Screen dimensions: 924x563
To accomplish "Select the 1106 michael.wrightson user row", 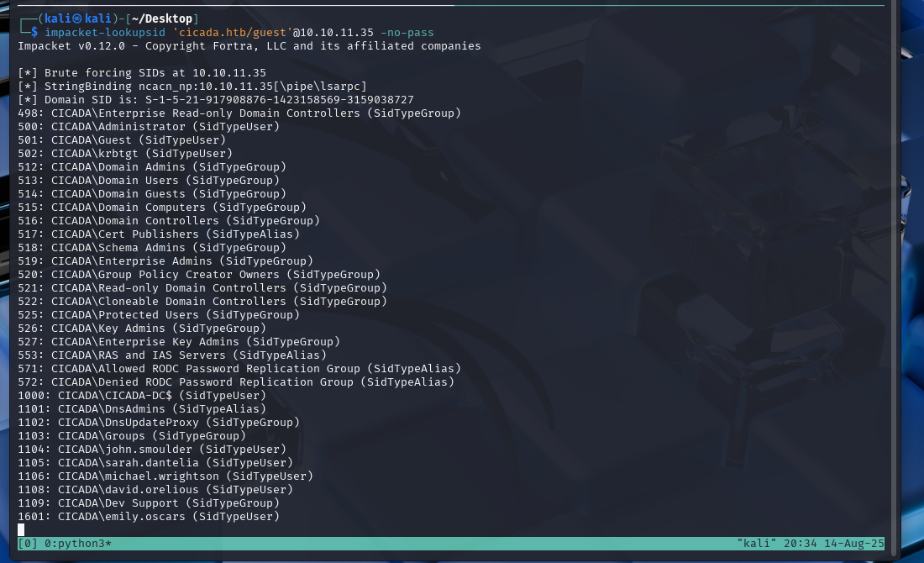I will (165, 476).
